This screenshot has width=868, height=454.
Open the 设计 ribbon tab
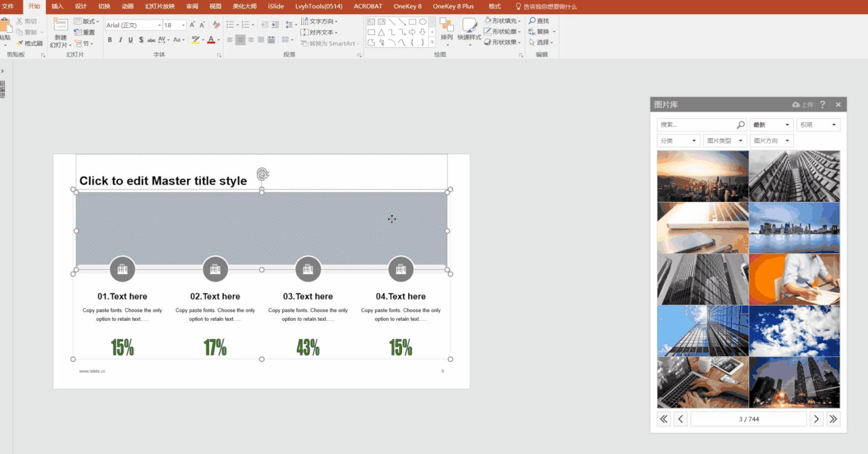point(81,6)
